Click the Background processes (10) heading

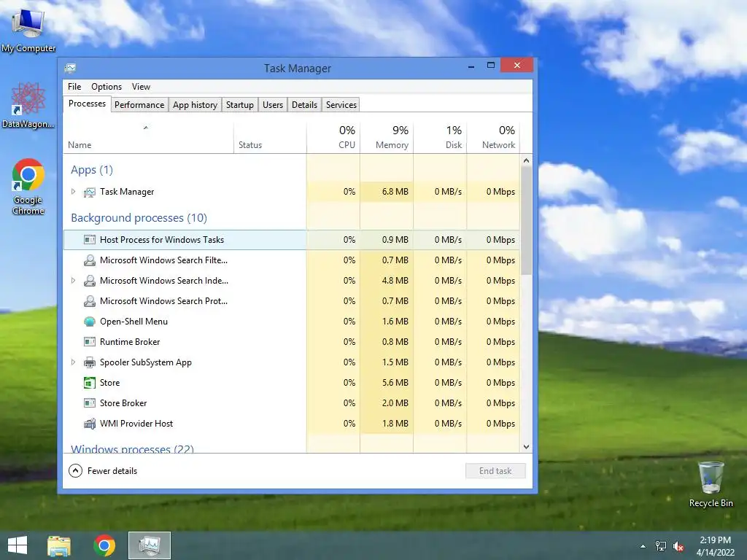139,218
